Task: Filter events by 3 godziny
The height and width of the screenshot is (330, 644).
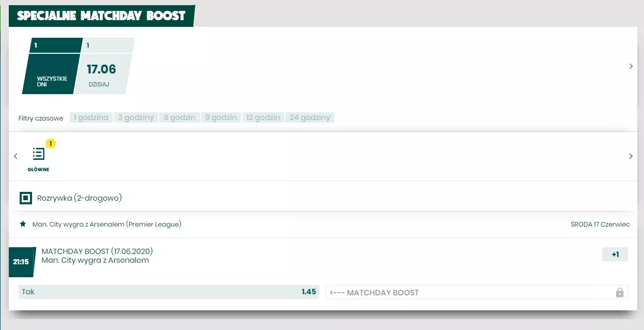Action: [x=136, y=117]
